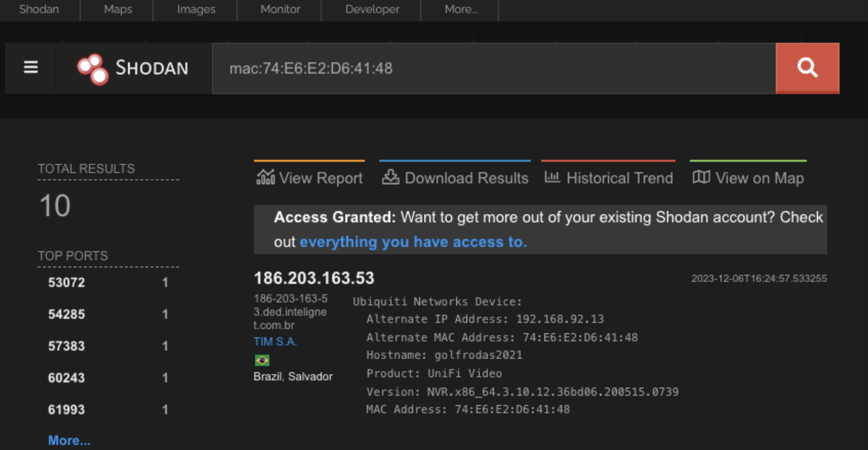Select Alternate IP Address 192.168.92.13 line

tap(485, 319)
